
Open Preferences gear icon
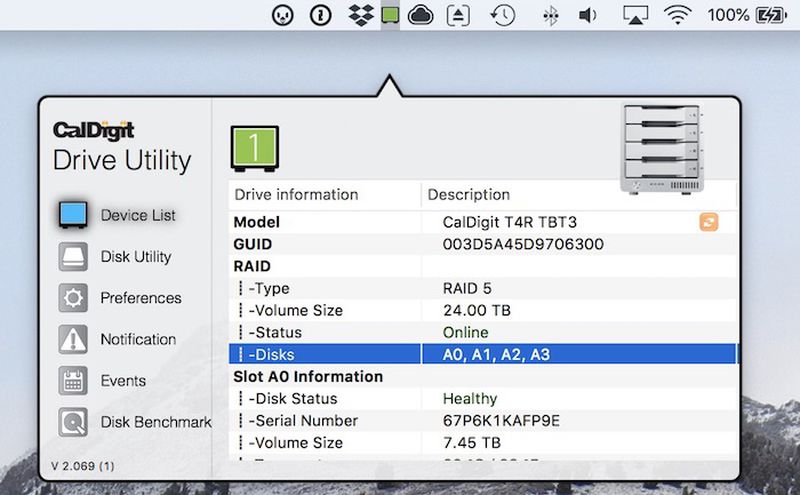point(73,298)
